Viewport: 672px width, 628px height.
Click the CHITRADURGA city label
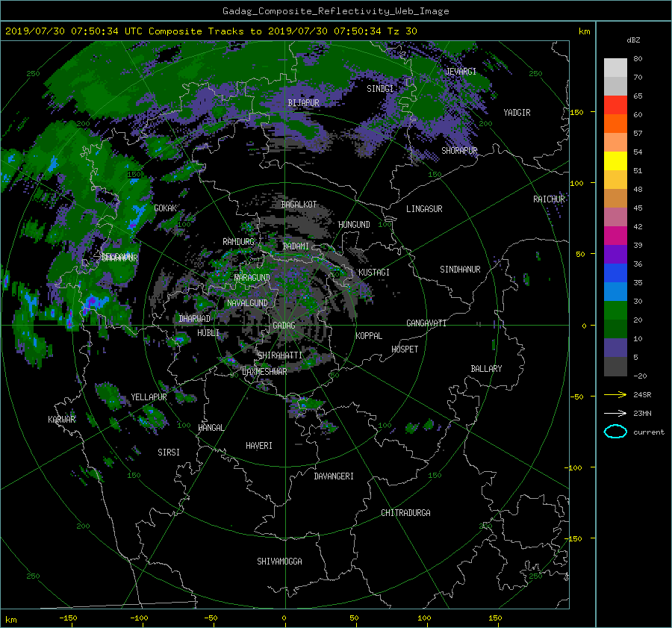click(x=405, y=513)
